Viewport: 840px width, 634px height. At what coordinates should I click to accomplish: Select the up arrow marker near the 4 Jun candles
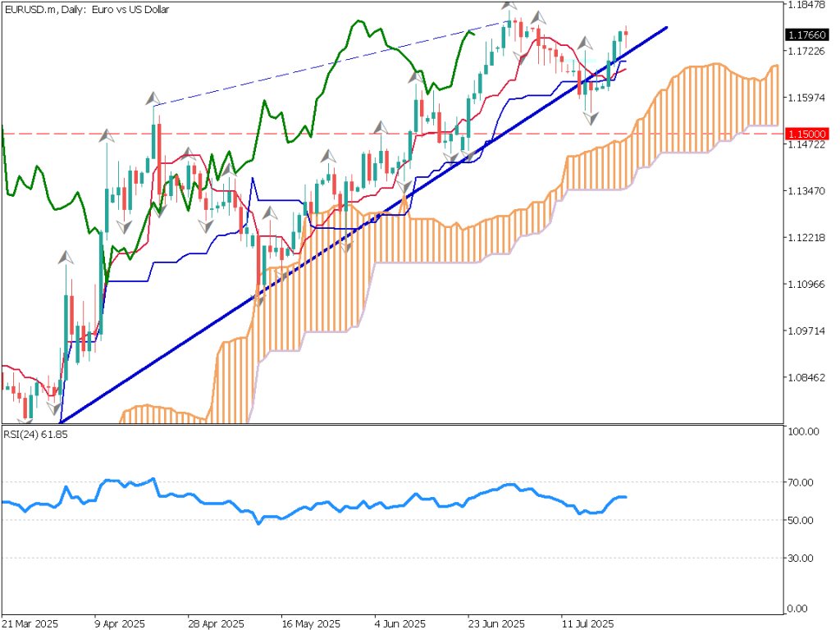379,127
